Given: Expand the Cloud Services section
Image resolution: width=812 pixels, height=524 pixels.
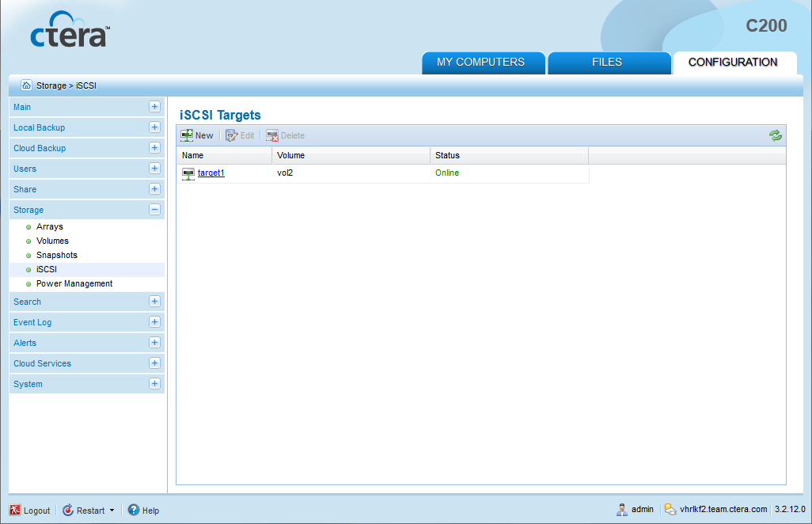Looking at the screenshot, I should pos(154,363).
